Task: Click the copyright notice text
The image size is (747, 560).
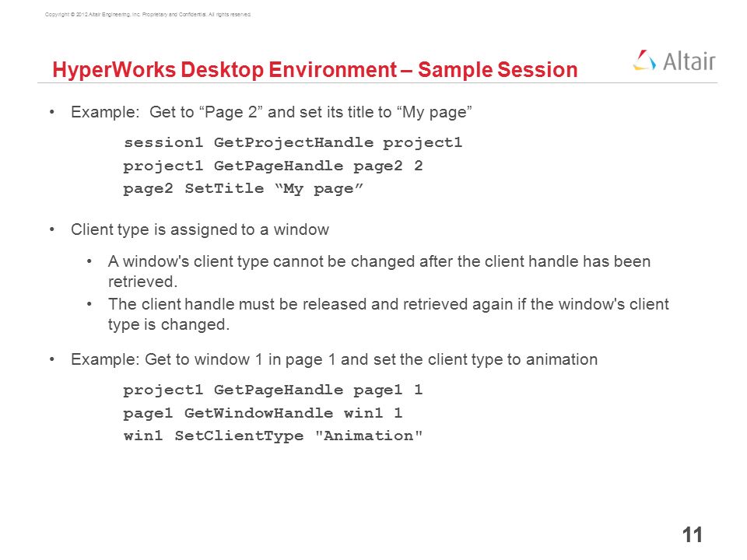Action: (148, 15)
